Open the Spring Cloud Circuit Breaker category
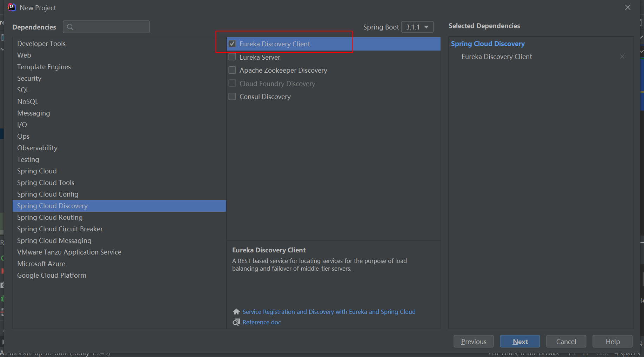 pyautogui.click(x=60, y=229)
